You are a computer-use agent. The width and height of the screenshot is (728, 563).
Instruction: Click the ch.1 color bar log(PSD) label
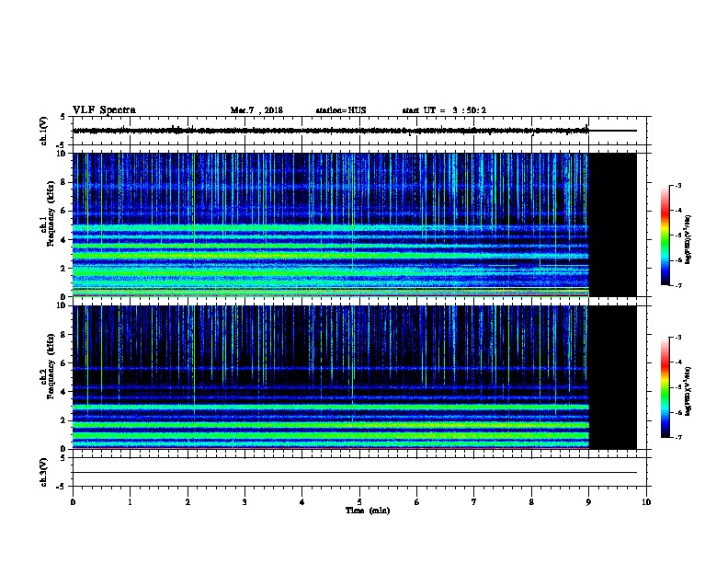[688, 239]
